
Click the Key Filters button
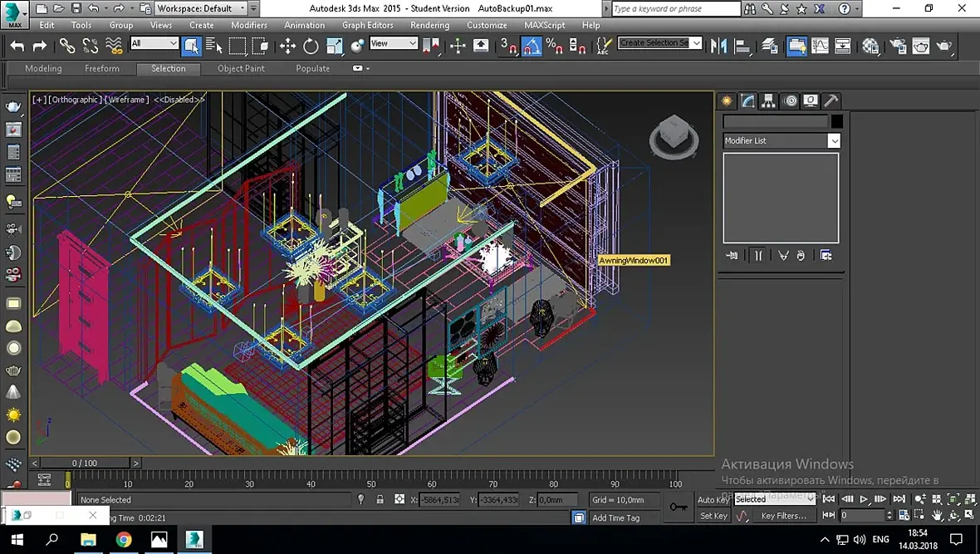click(x=783, y=516)
